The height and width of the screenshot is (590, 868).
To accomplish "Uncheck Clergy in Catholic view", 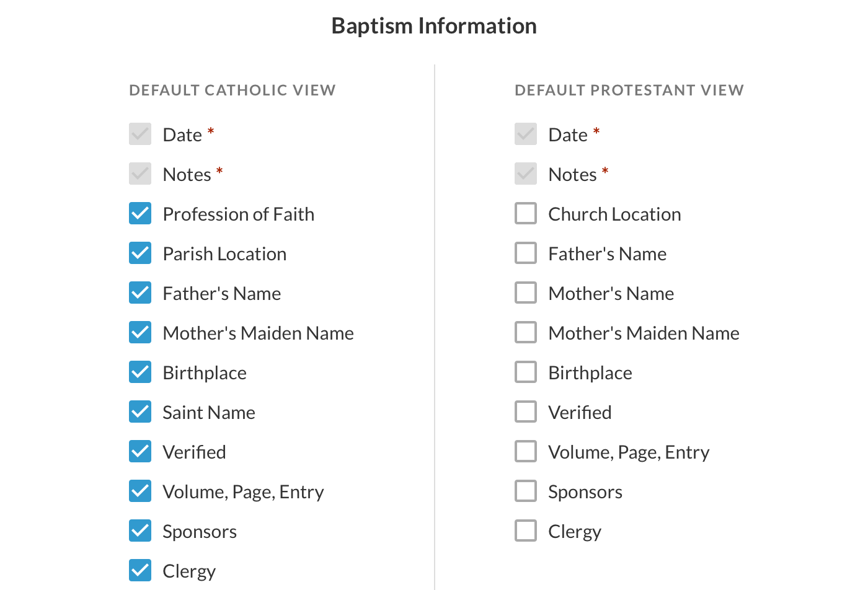I will tap(140, 570).
